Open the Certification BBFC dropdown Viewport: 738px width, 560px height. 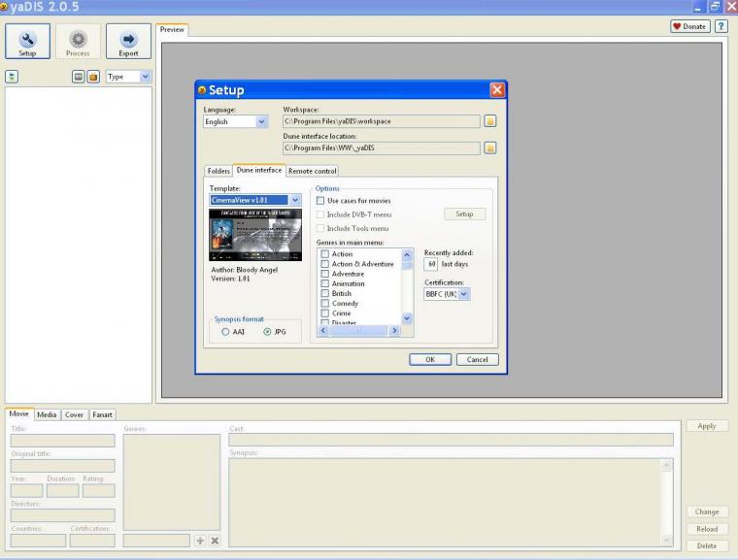464,293
